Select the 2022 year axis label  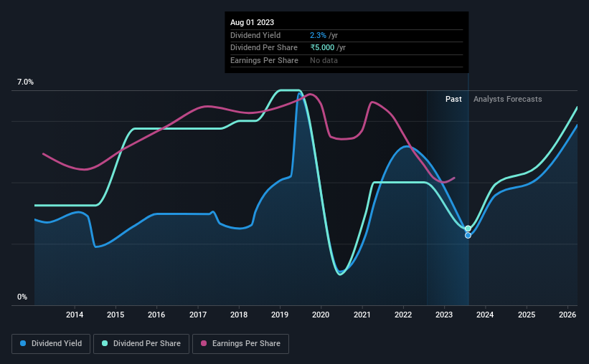point(403,315)
